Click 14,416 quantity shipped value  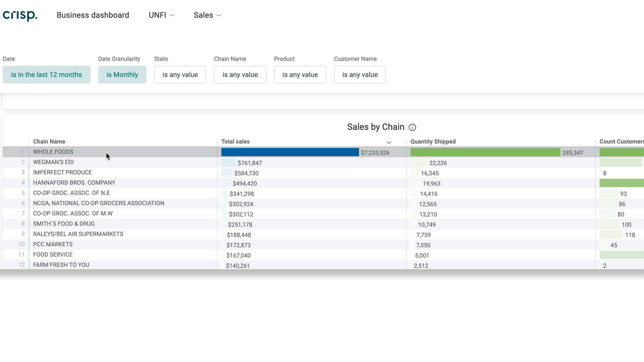coord(429,194)
